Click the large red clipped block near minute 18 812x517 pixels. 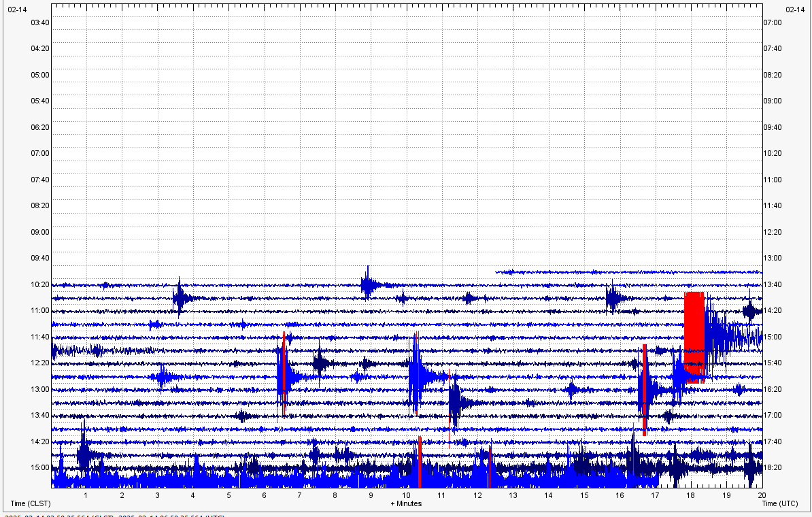[x=694, y=337]
